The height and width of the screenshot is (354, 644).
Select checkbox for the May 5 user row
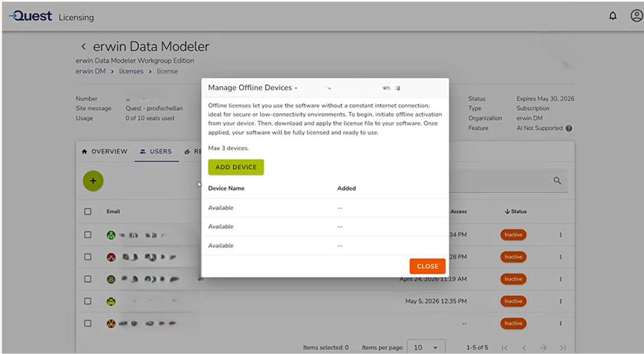tap(88, 301)
